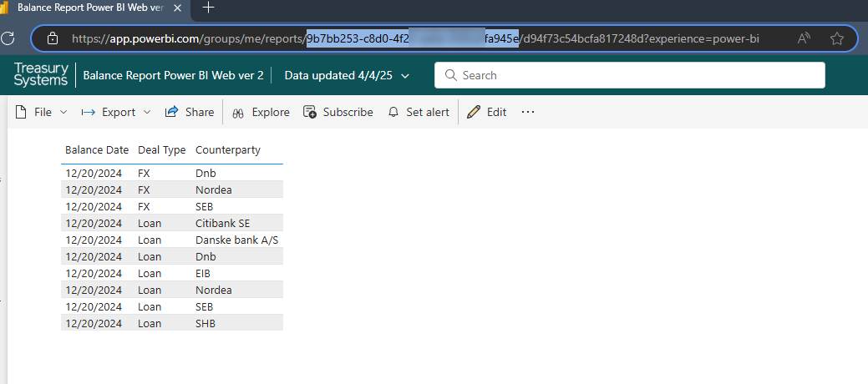Click the browser address bar URL

(415, 38)
